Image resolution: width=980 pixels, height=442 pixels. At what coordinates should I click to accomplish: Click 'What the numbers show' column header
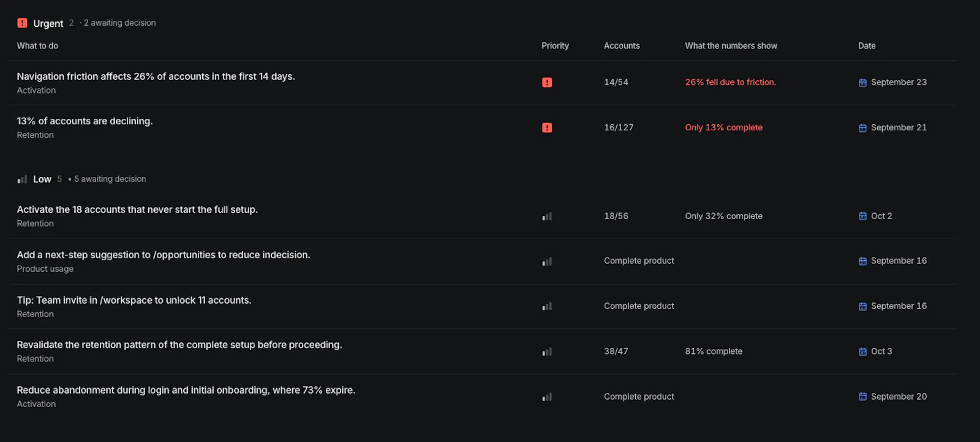[x=731, y=46]
